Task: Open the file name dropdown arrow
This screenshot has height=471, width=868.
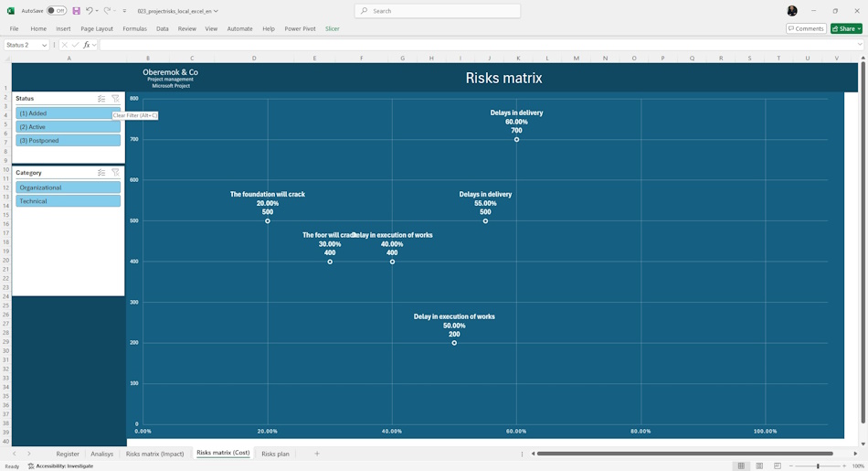Action: point(216,11)
